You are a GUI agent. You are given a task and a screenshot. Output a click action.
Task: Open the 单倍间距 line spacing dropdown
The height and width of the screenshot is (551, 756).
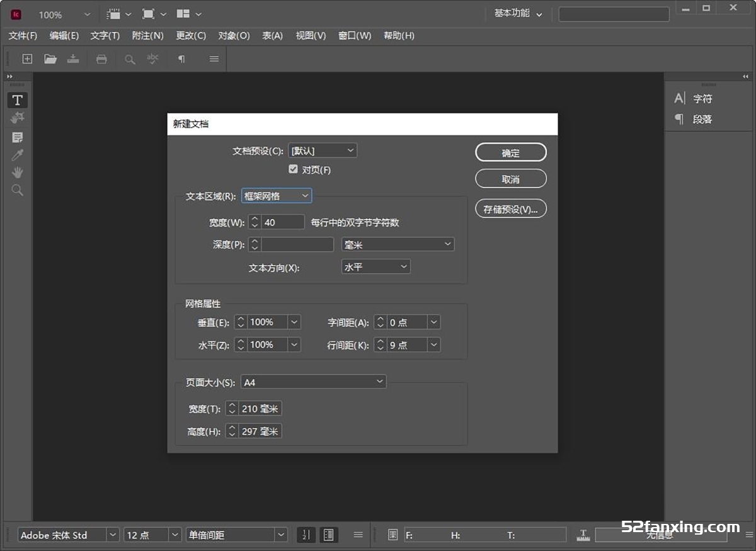click(281, 535)
